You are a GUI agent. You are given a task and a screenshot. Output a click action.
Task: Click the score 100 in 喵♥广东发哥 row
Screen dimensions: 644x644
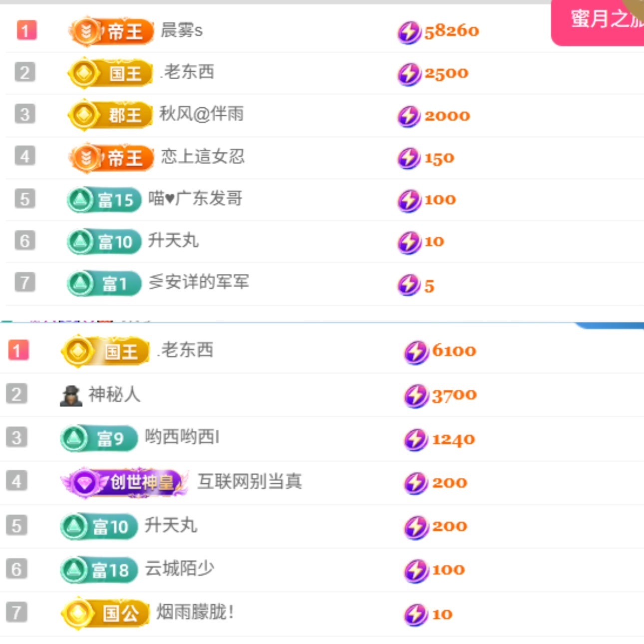pos(440,200)
